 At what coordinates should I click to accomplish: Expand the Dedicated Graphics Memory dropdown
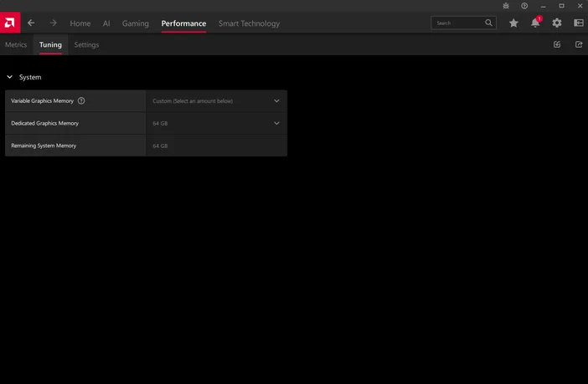point(276,123)
